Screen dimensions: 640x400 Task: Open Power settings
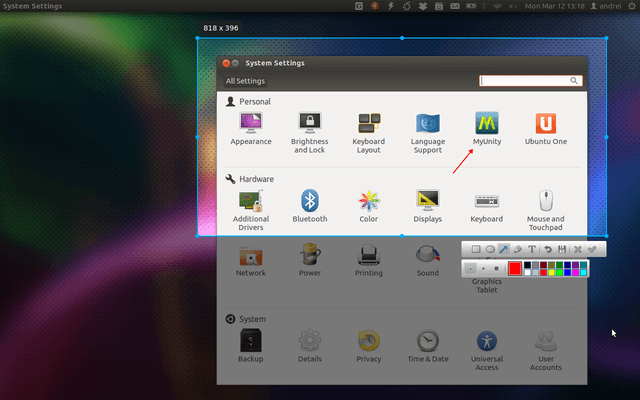(309, 260)
